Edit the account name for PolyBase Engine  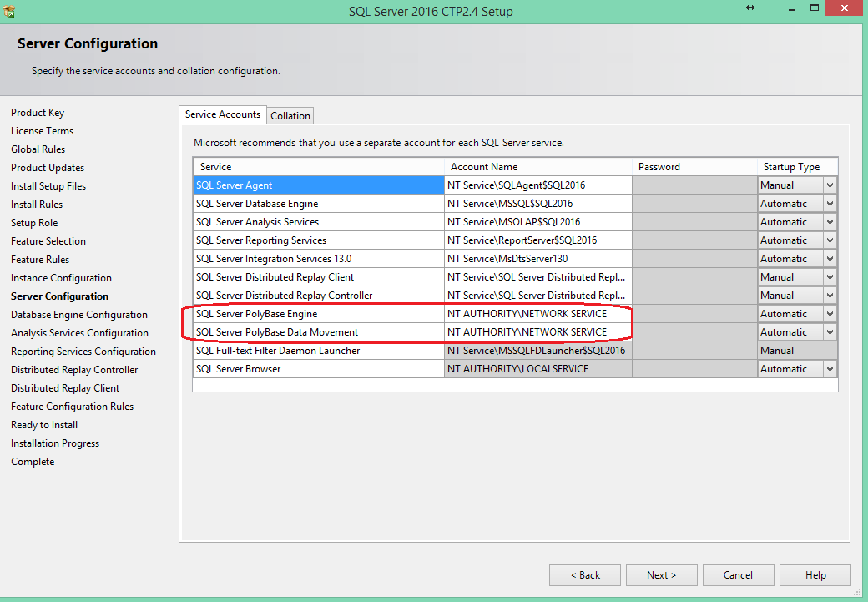[538, 313]
